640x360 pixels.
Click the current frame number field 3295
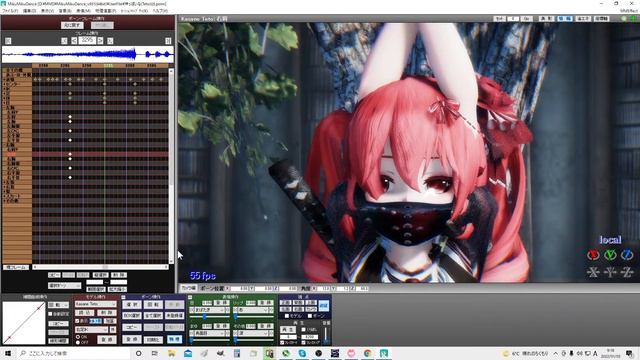[87, 40]
